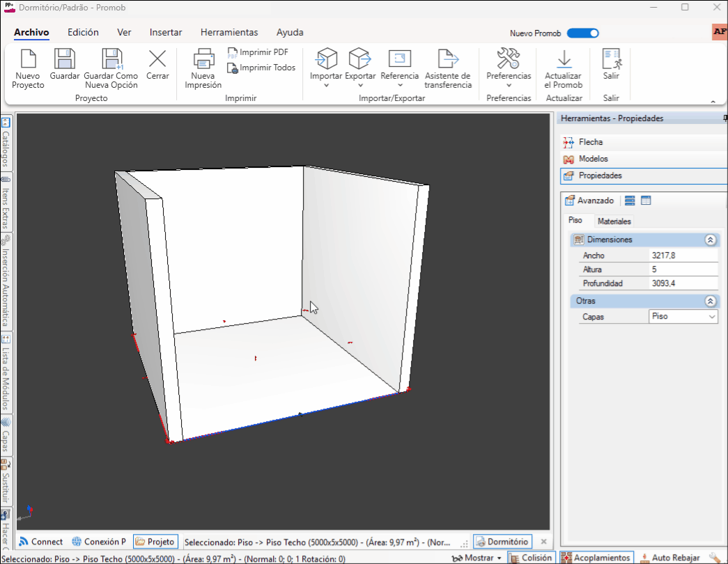Click the Flecha button
Viewport: 728px width, 564px height.
(590, 142)
